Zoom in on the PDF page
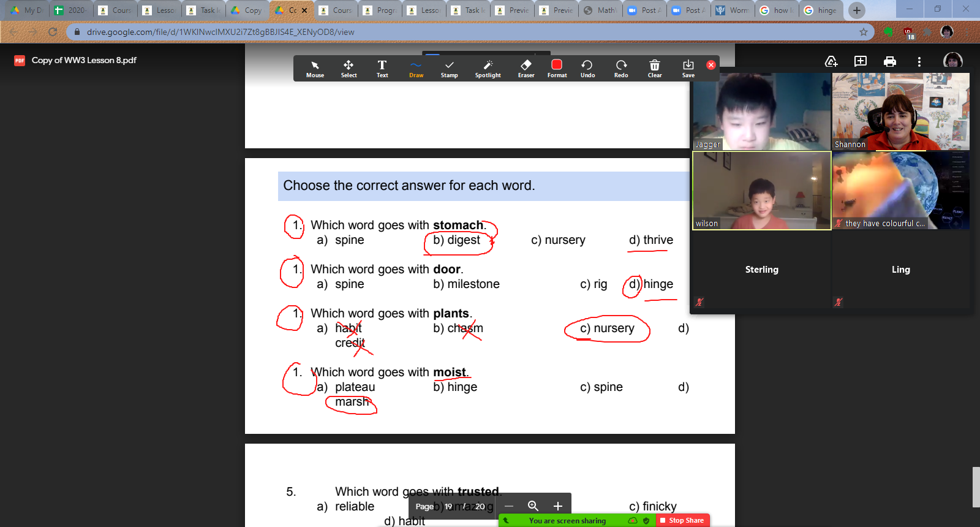This screenshot has height=527, width=980. coord(557,506)
